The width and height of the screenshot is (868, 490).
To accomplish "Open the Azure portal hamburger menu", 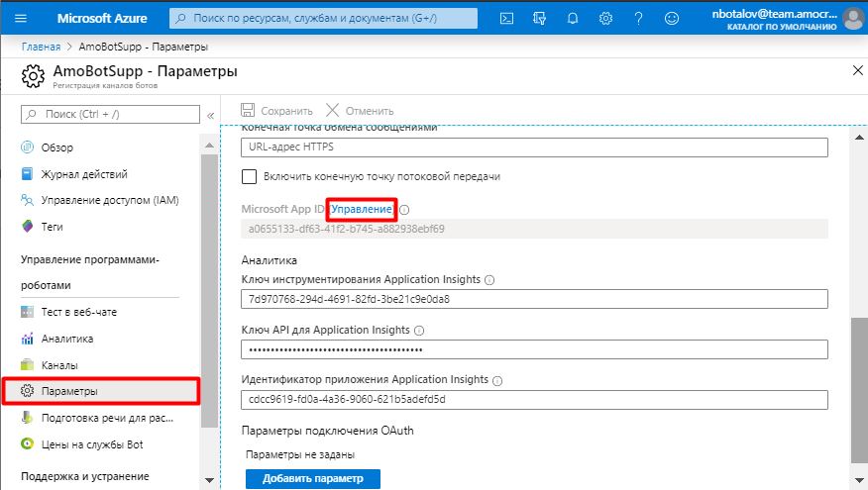I will (21, 18).
